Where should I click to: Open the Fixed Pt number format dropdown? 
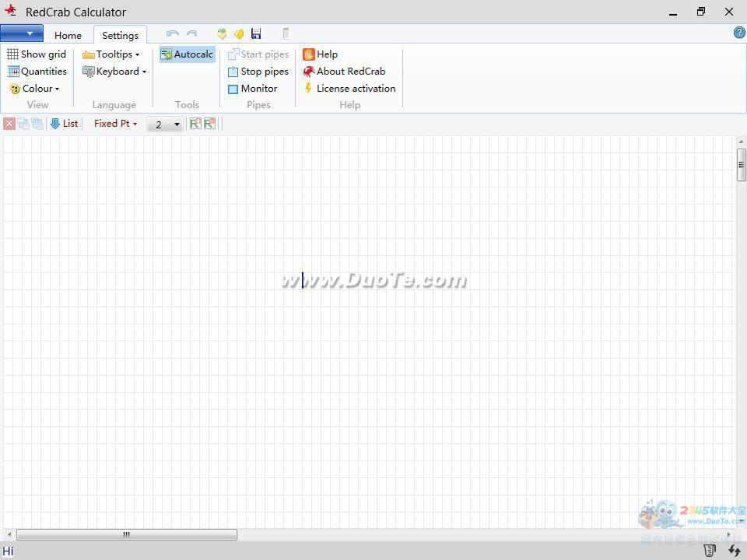(x=115, y=124)
